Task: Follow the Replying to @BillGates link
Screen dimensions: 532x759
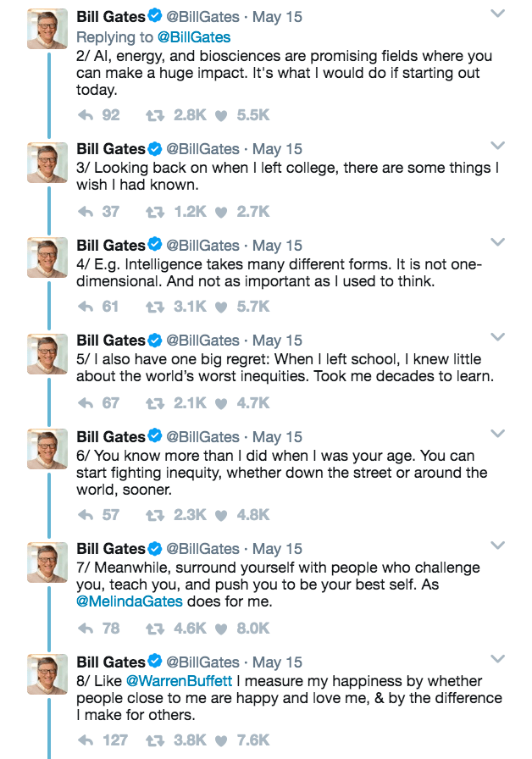Action: coord(196,36)
